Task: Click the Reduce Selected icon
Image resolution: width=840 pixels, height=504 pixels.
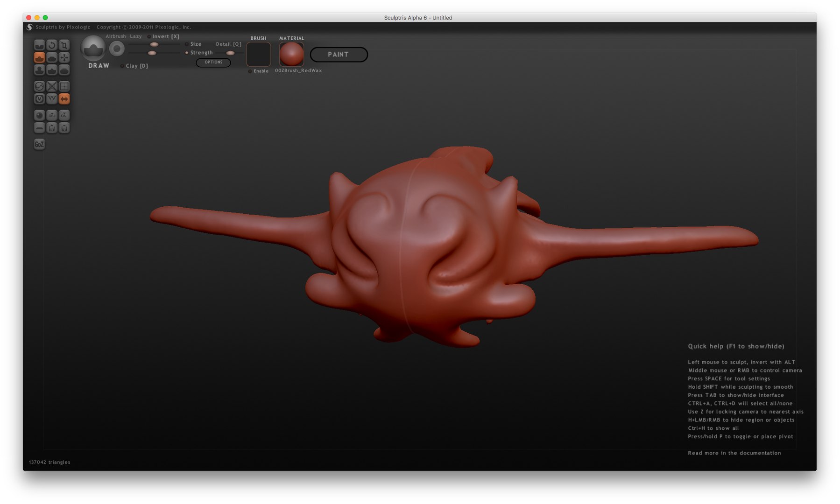Action: pos(52,86)
